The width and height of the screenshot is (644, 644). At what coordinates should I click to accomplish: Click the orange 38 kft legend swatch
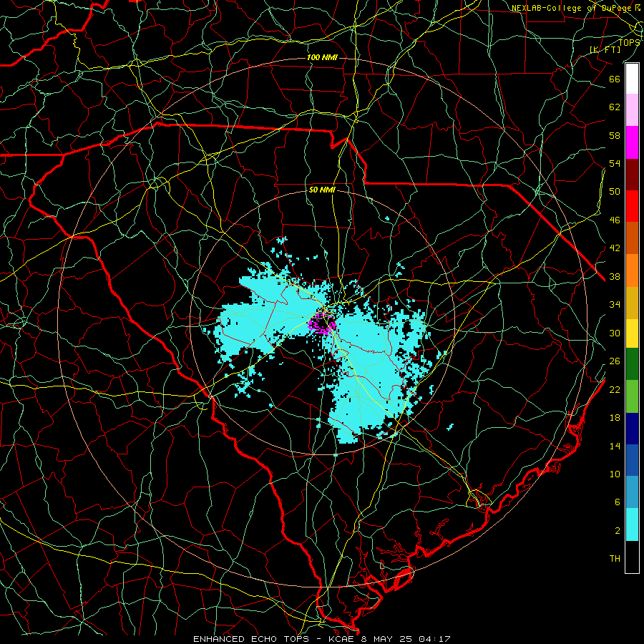pos(632,270)
